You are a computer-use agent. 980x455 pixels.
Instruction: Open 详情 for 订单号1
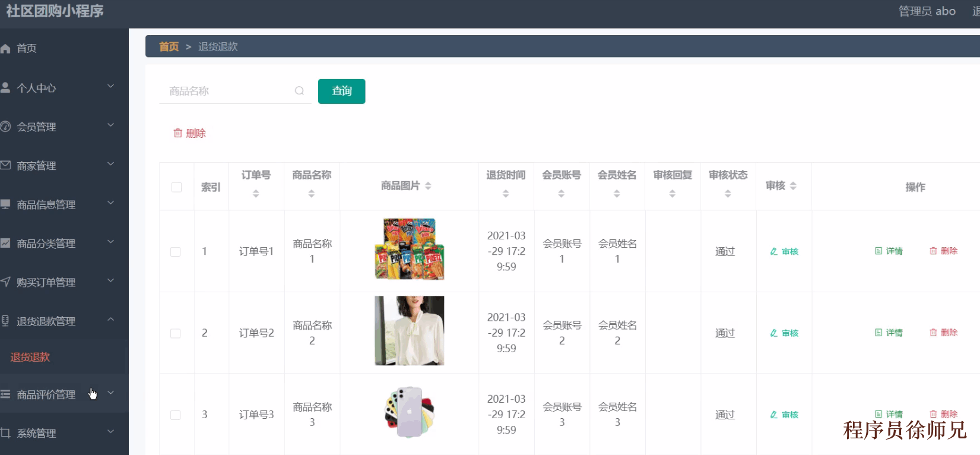(x=889, y=251)
